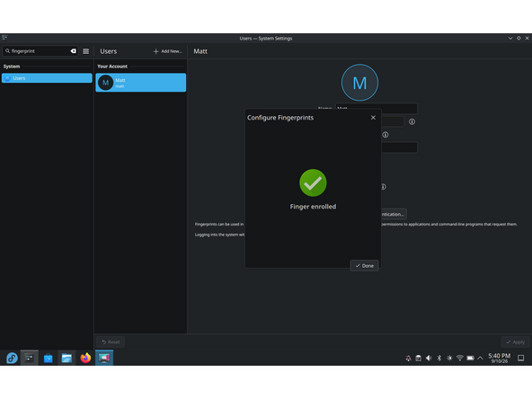
Task: Open the Fedora application launcher
Action: click(12, 358)
